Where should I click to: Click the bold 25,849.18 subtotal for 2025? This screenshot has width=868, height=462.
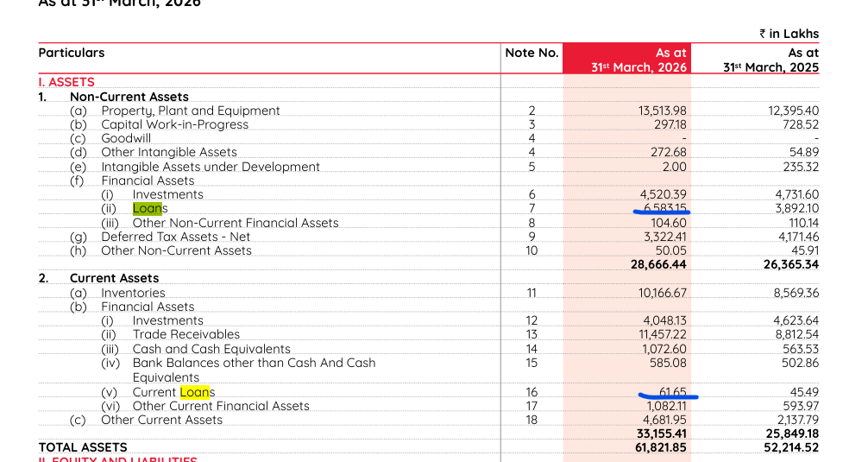pos(792,434)
